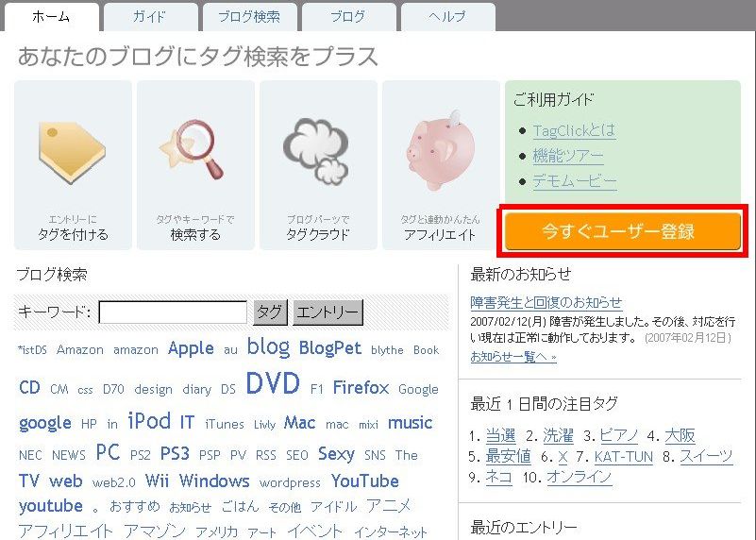Open the TagClickとは guide link
Viewport: 756px width, 540px height.
tap(574, 130)
